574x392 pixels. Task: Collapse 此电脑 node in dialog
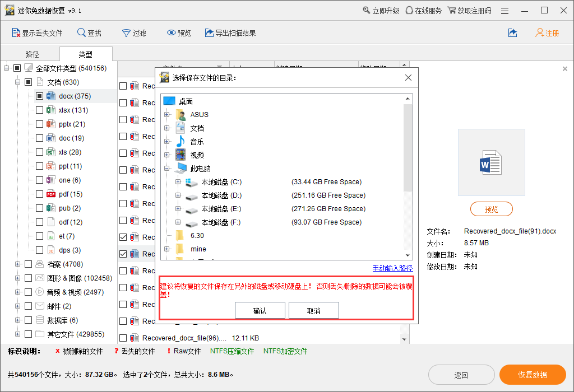[x=167, y=169]
